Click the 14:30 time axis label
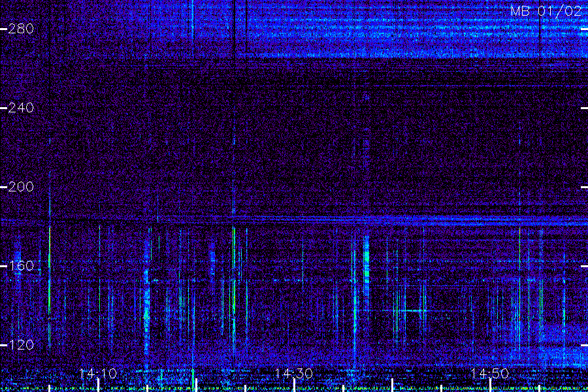Viewport: 588px width, 392px height. 293,374
